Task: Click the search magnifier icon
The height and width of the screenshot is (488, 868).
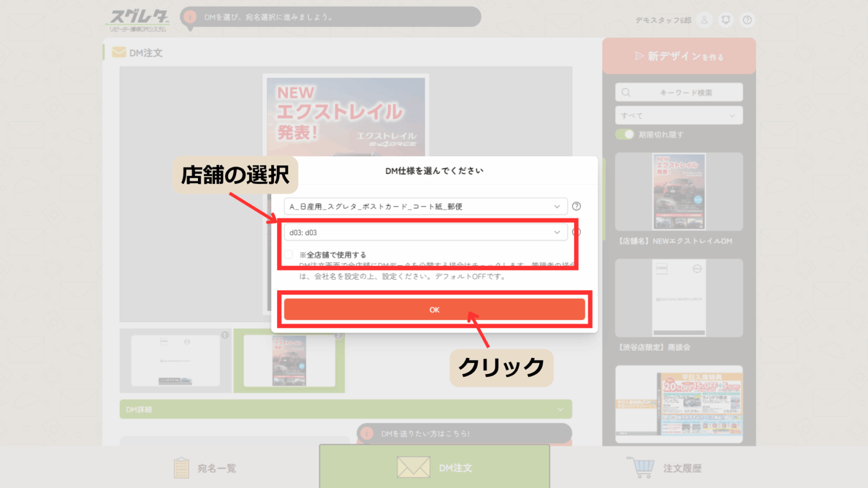Action: [626, 93]
